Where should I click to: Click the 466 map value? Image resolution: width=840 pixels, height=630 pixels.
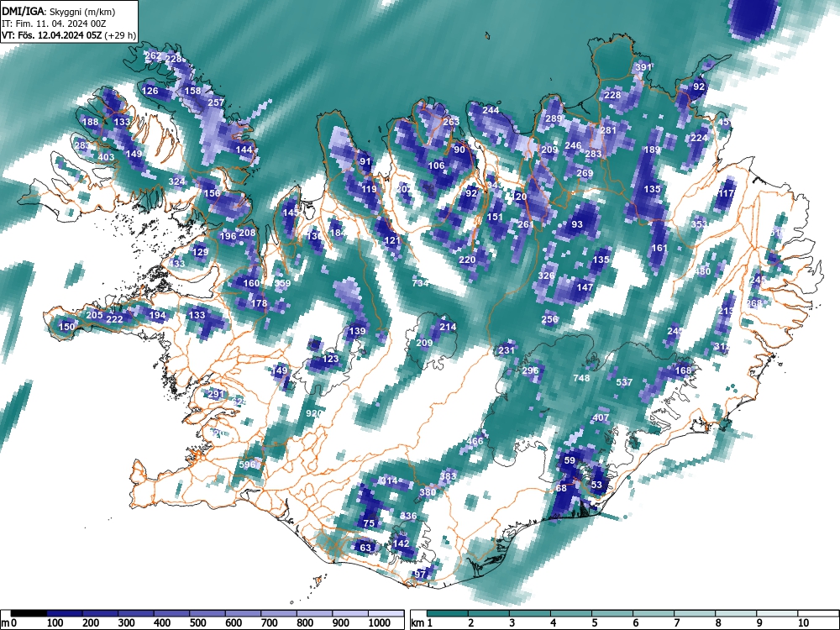pyautogui.click(x=475, y=442)
